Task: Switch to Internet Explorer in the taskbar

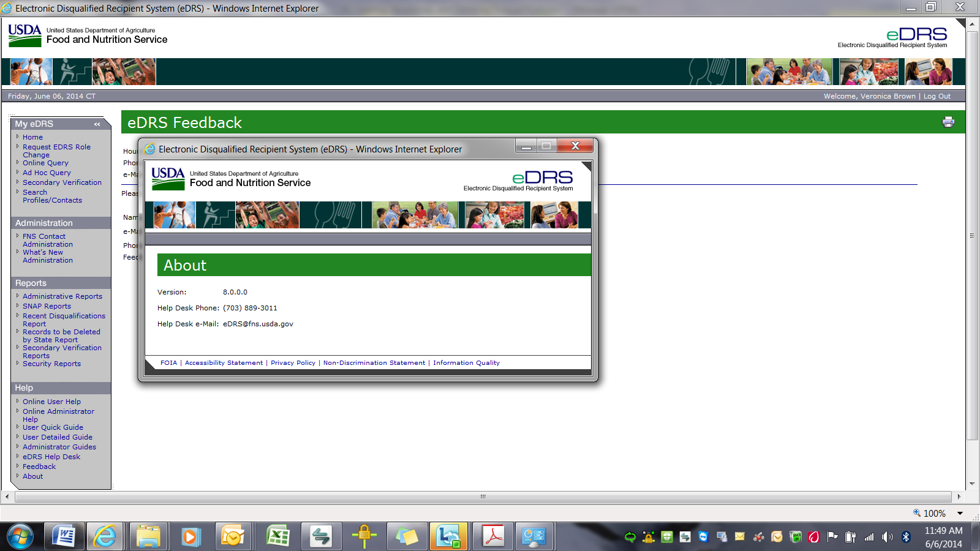Action: point(105,537)
